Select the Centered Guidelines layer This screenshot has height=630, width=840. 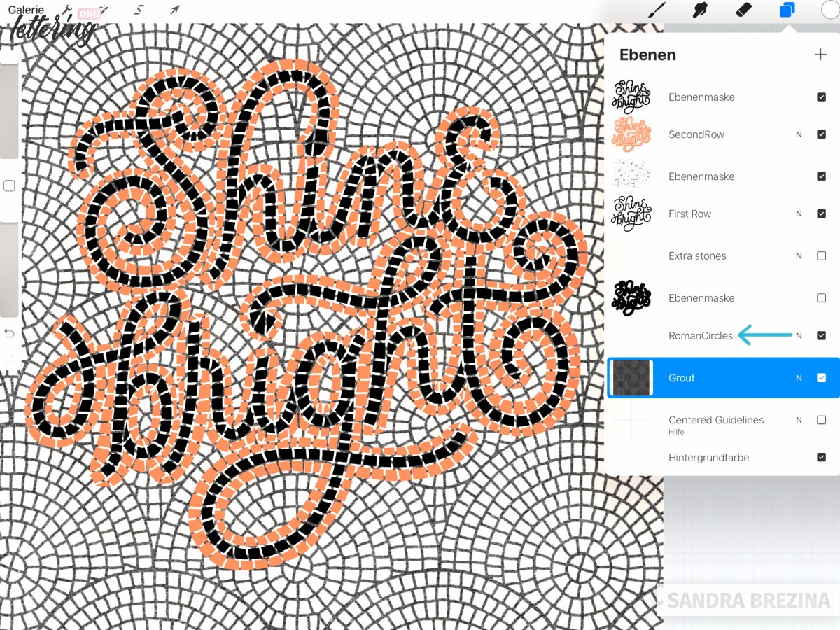click(x=716, y=420)
